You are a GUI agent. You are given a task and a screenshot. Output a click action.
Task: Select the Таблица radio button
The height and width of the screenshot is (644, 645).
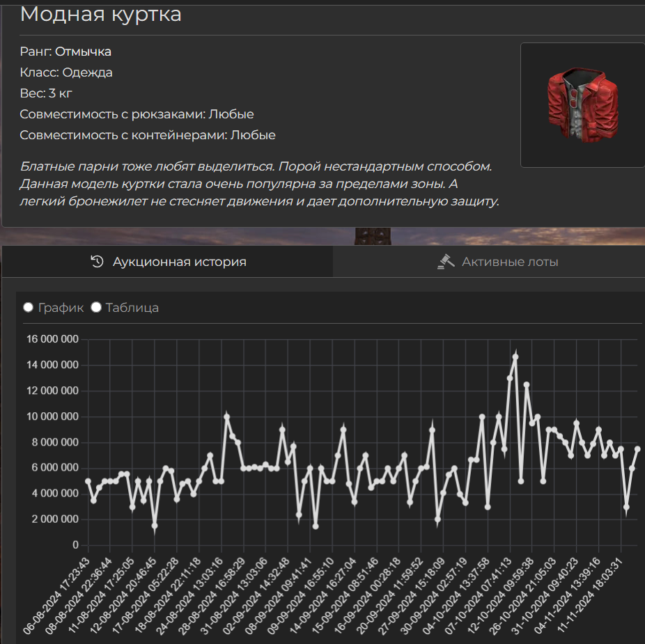coord(96,307)
